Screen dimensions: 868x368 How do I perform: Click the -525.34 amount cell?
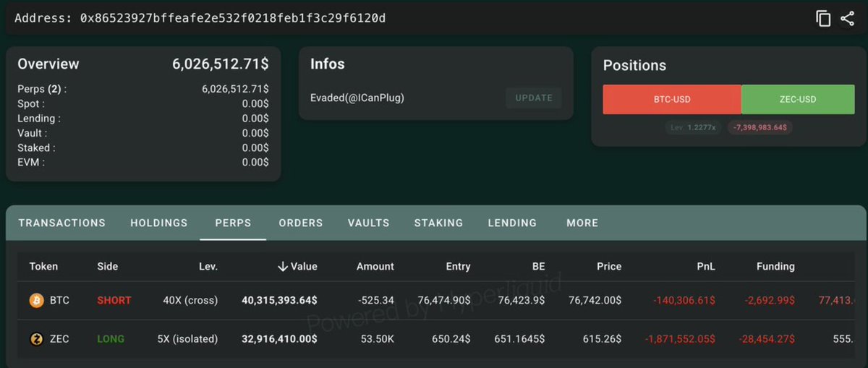(375, 300)
